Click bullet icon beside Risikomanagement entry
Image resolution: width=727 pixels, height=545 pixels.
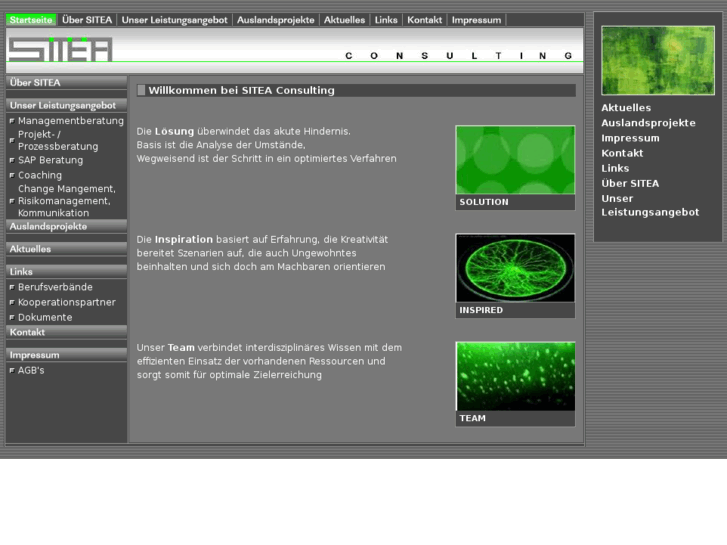tap(12, 201)
